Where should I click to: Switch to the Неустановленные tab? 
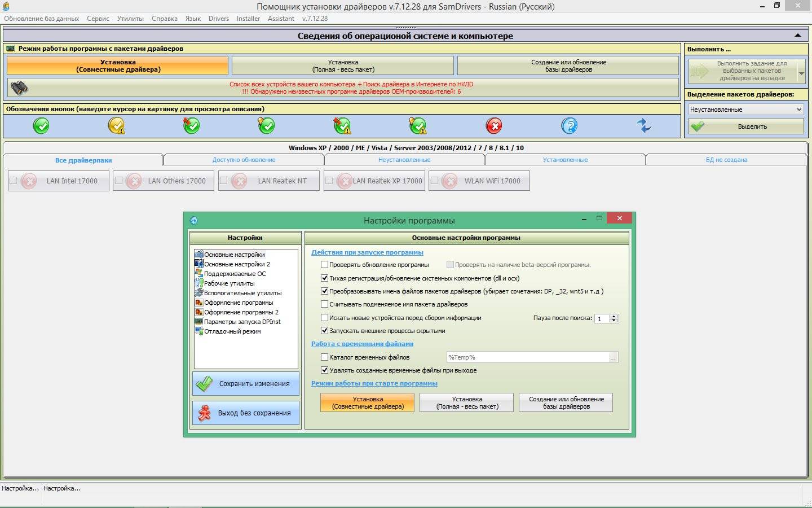click(404, 160)
